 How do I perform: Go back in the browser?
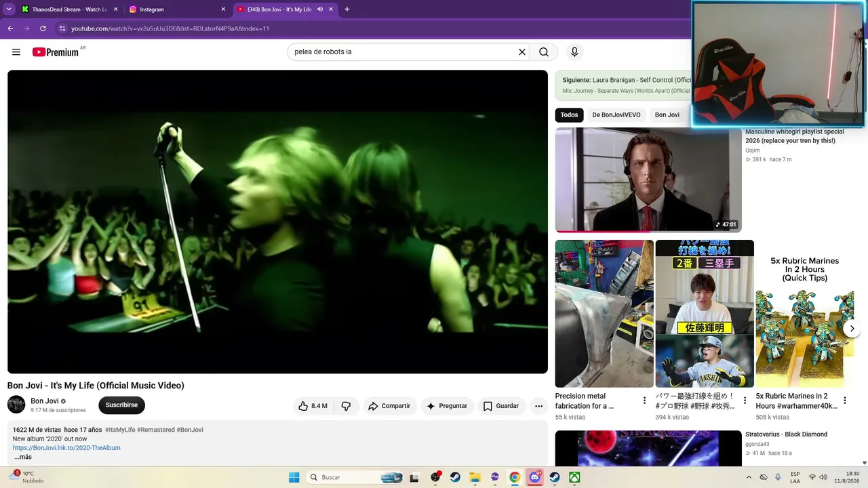coord(10,28)
